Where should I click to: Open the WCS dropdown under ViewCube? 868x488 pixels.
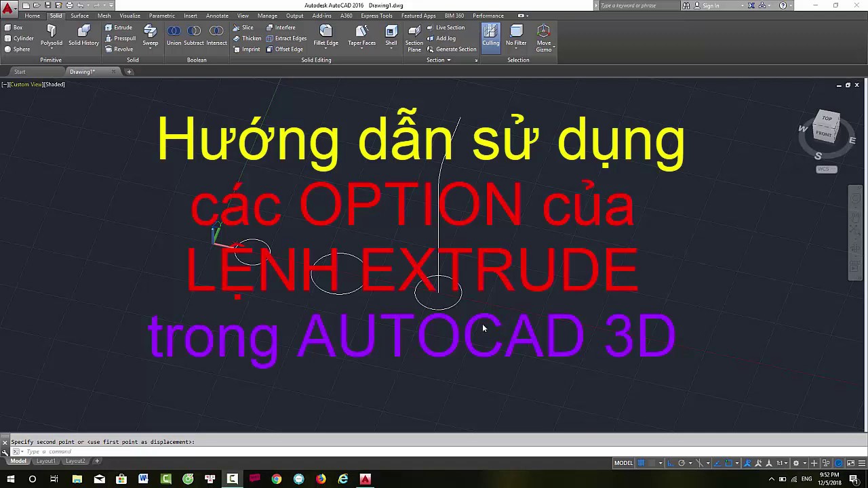[x=827, y=169]
